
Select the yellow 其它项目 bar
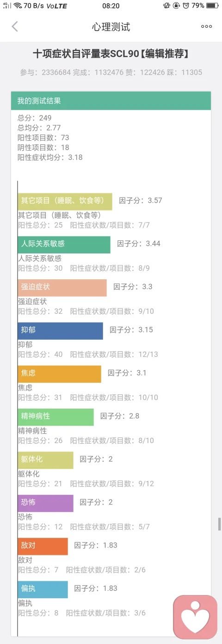(65, 201)
